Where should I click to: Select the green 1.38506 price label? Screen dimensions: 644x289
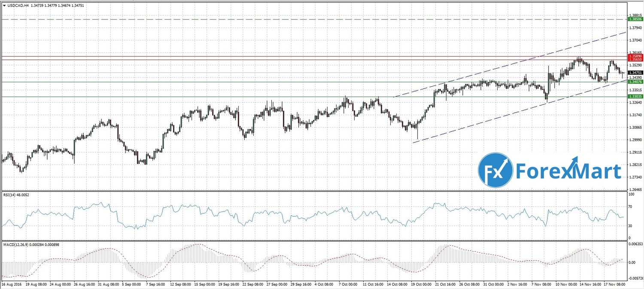pos(635,19)
